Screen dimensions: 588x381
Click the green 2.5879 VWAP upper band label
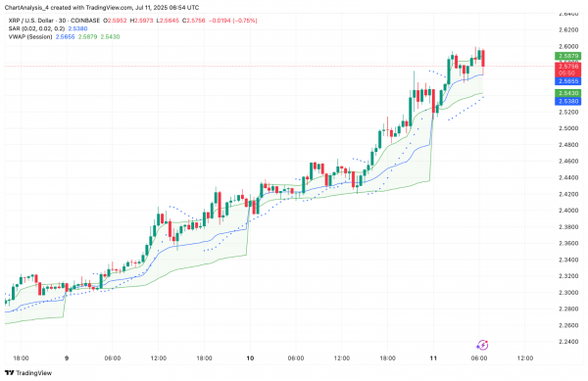(568, 56)
